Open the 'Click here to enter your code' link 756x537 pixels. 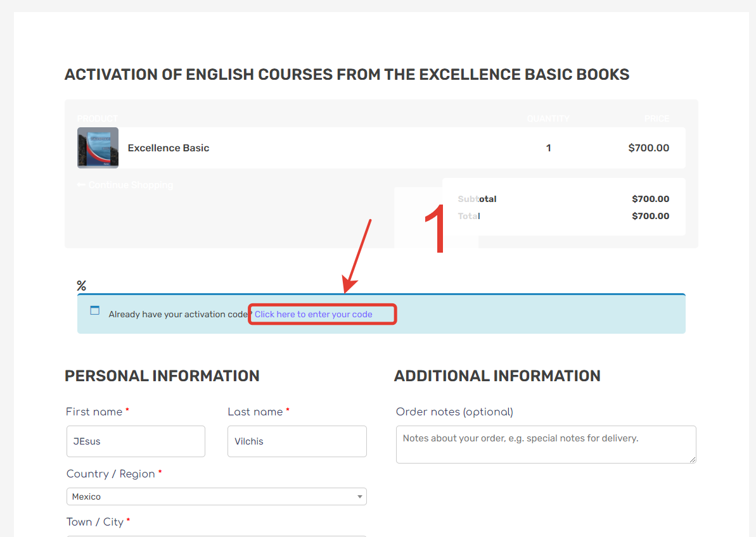tap(313, 314)
